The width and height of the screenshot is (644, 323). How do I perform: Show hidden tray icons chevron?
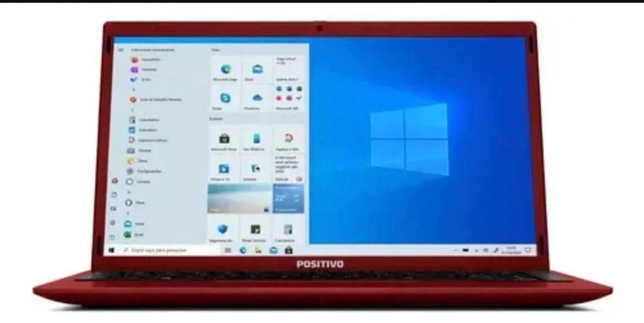coord(456,250)
